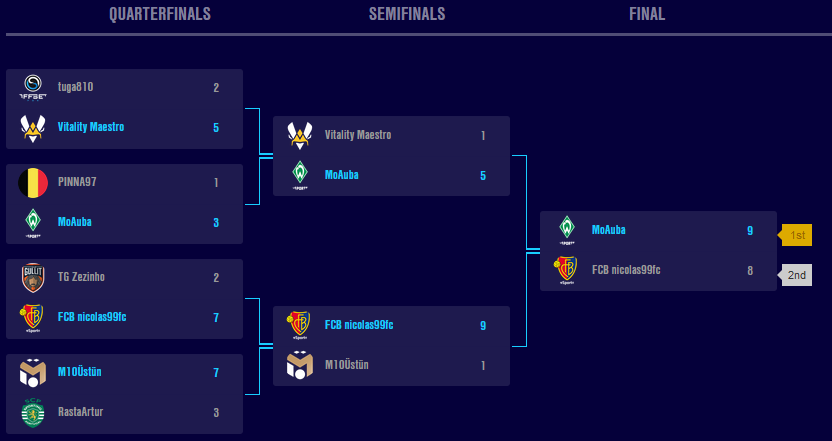Viewport: 832px width, 441px height.
Task: Click the Vitality bee logo in quarterfinals
Action: (33, 128)
